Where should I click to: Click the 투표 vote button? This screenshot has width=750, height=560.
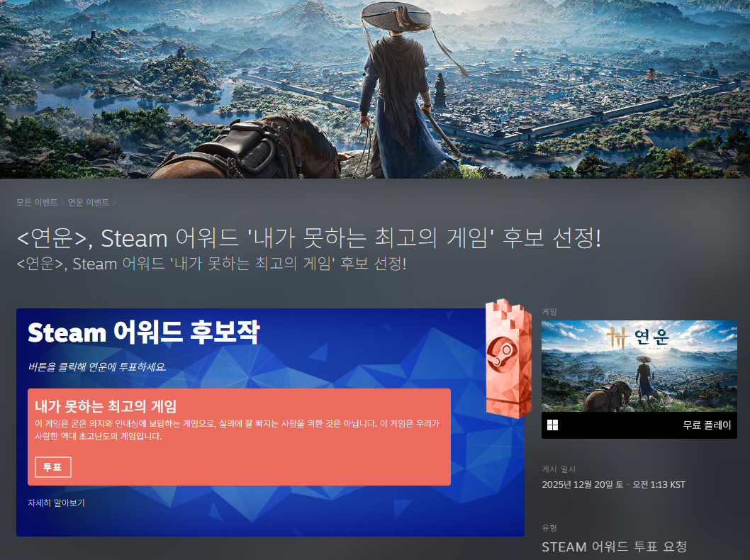pos(53,467)
